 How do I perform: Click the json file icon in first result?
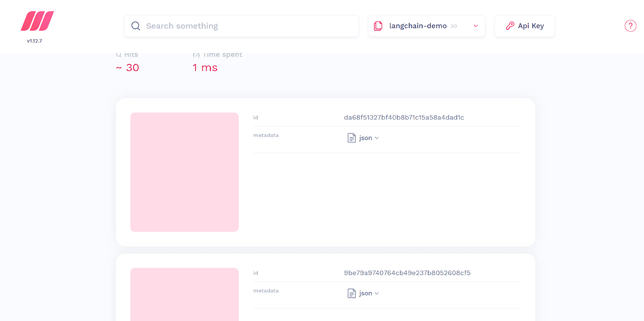coord(351,138)
